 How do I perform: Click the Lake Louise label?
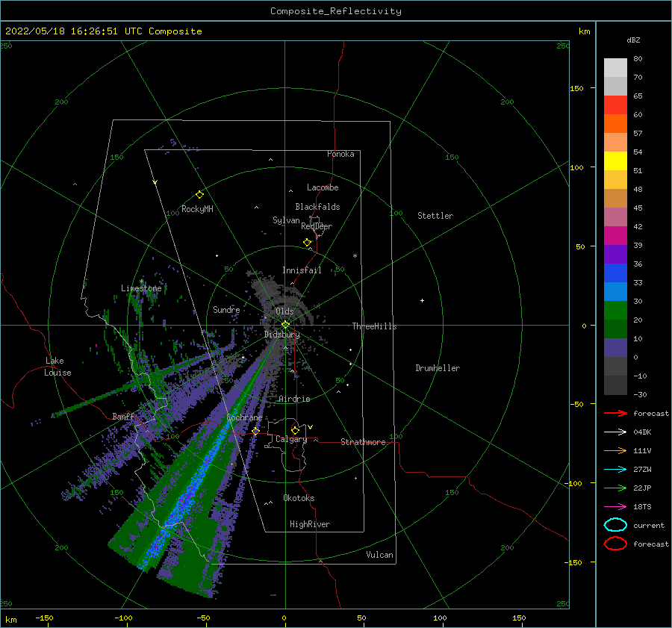pos(57,367)
